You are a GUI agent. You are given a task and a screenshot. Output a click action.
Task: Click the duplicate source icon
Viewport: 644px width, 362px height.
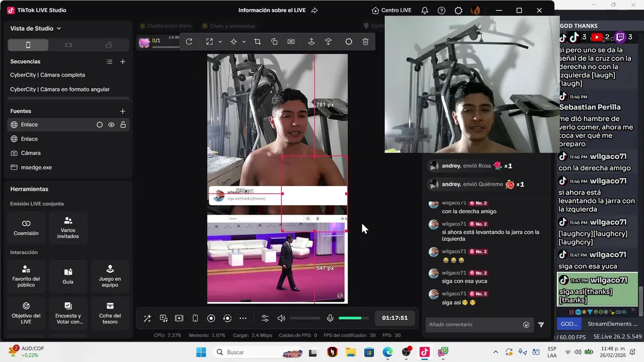point(274,42)
